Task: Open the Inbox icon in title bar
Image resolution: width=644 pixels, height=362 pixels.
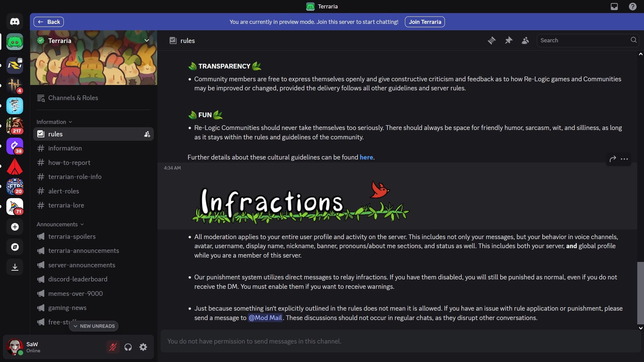Action: click(x=614, y=6)
